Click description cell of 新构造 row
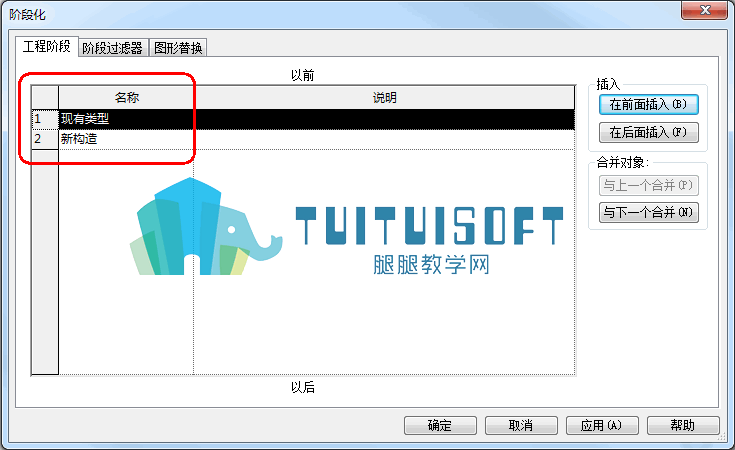This screenshot has width=735, height=450. 384,139
